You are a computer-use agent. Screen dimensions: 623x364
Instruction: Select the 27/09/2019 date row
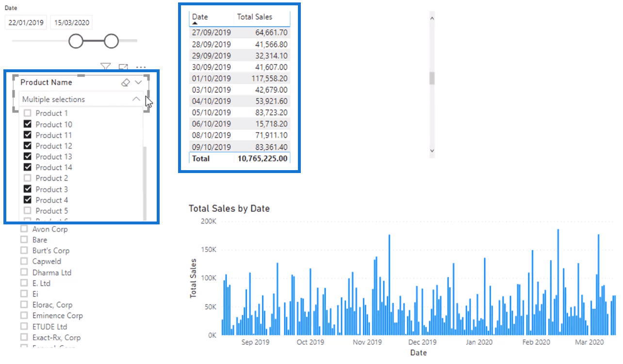click(240, 33)
